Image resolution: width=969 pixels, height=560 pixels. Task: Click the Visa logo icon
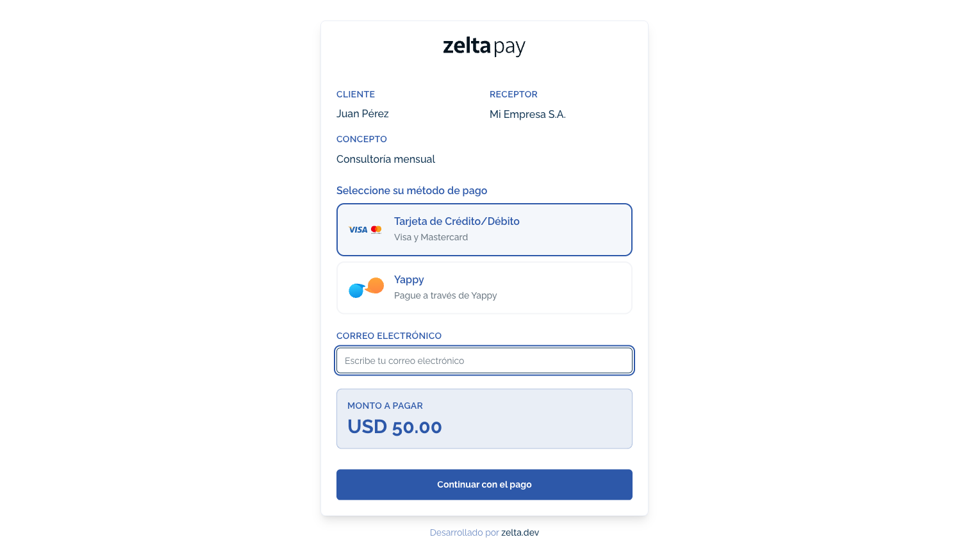click(358, 230)
